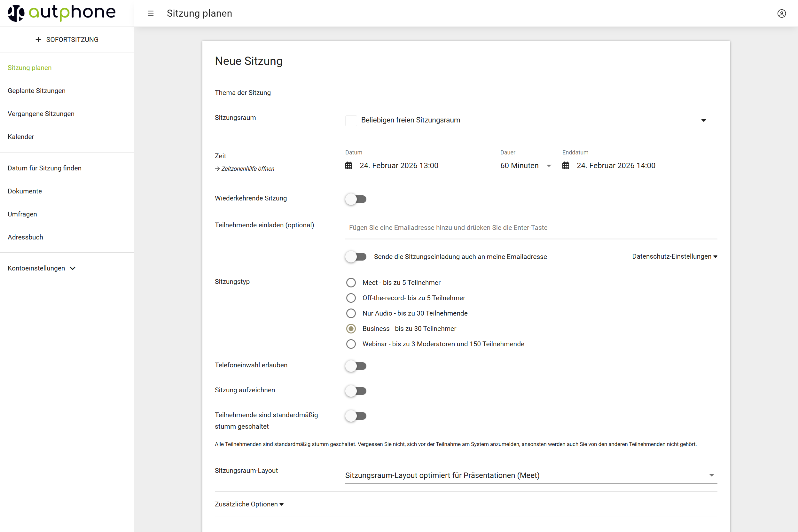This screenshot has width=798, height=532.
Task: Open the user account icon
Action: (x=781, y=13)
